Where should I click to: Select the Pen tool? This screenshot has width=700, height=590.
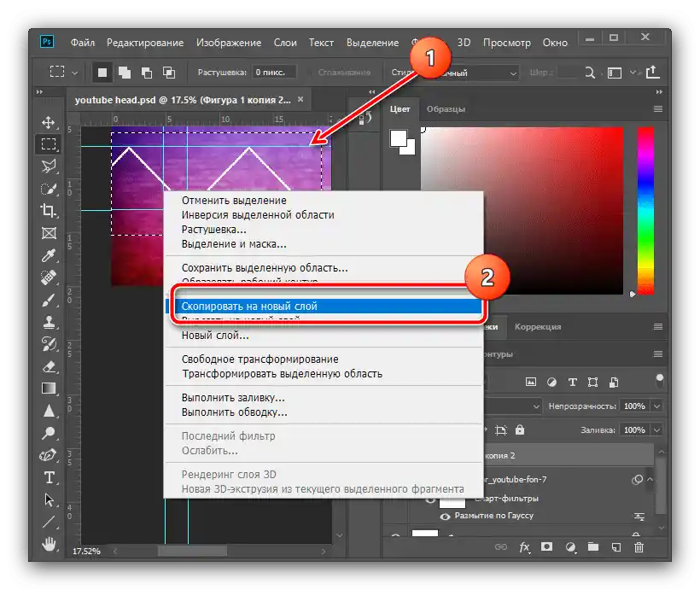click(49, 455)
